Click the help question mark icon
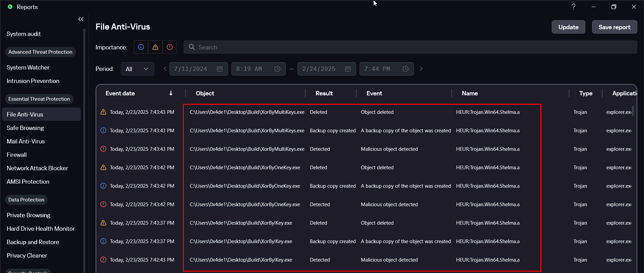The width and height of the screenshot is (644, 273). (574, 7)
